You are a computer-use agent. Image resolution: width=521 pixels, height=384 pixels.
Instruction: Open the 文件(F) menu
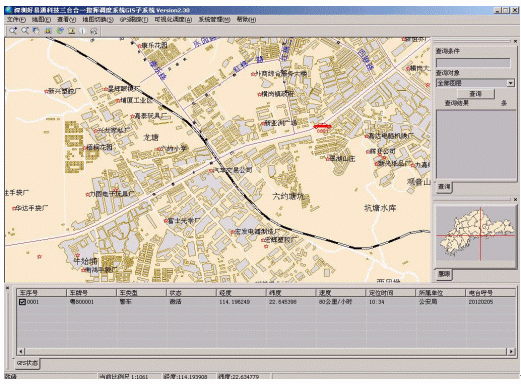point(16,20)
